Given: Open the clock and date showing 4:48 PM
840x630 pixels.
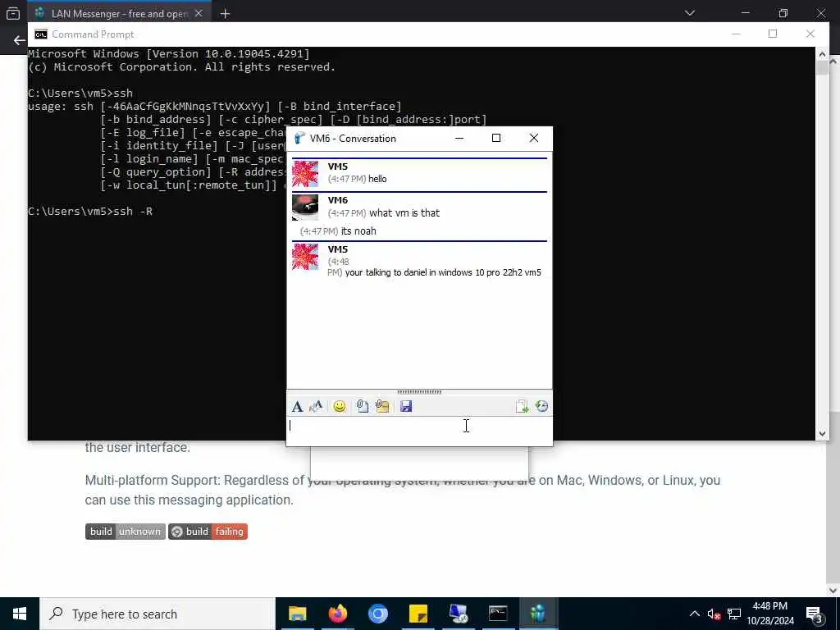Looking at the screenshot, I should click(770, 614).
